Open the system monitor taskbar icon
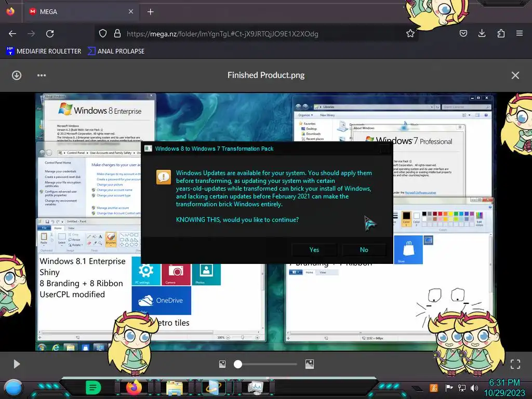The width and height of the screenshot is (532, 399). (x=256, y=388)
